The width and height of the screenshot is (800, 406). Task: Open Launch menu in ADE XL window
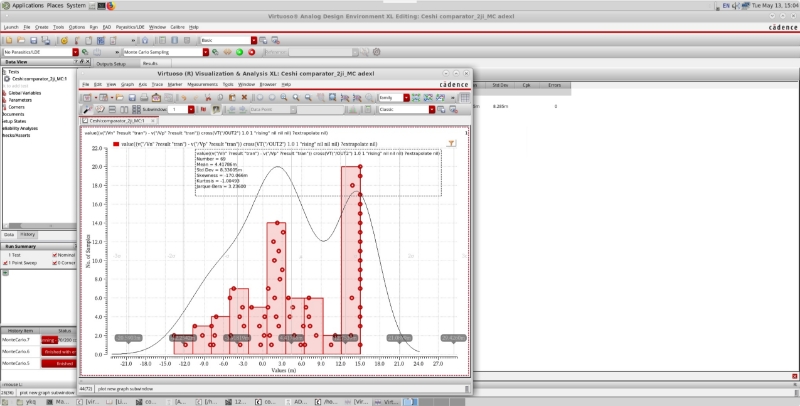point(11,27)
